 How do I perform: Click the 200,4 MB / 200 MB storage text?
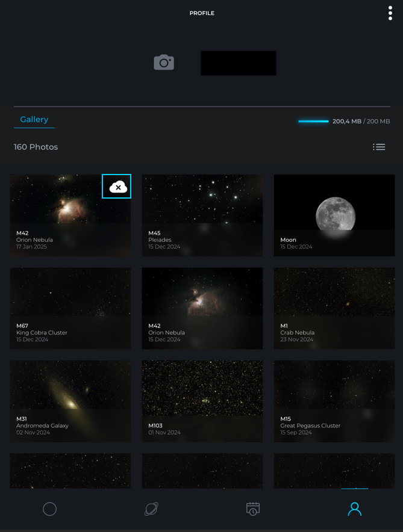361,121
